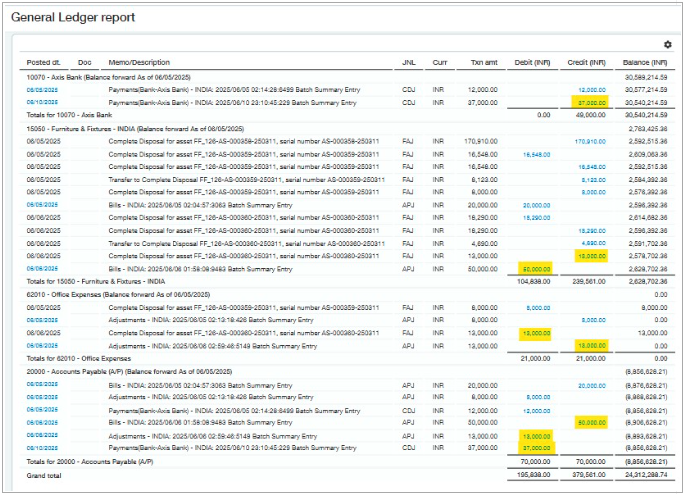Select the Debit (INR) column header
The width and height of the screenshot is (686, 494).
tap(532, 62)
